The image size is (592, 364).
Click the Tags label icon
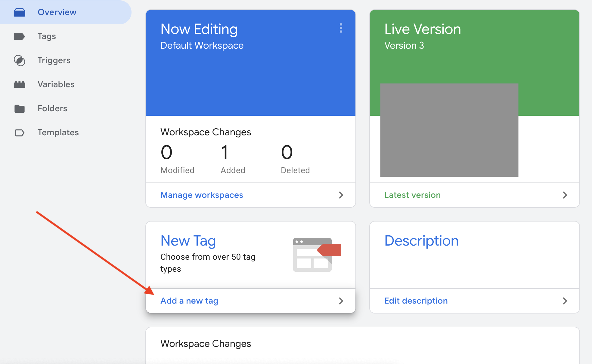[x=20, y=36]
